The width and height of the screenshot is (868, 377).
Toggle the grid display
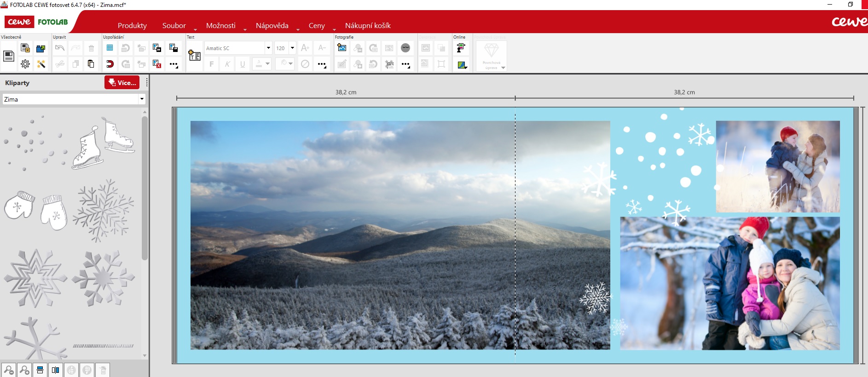[x=110, y=48]
